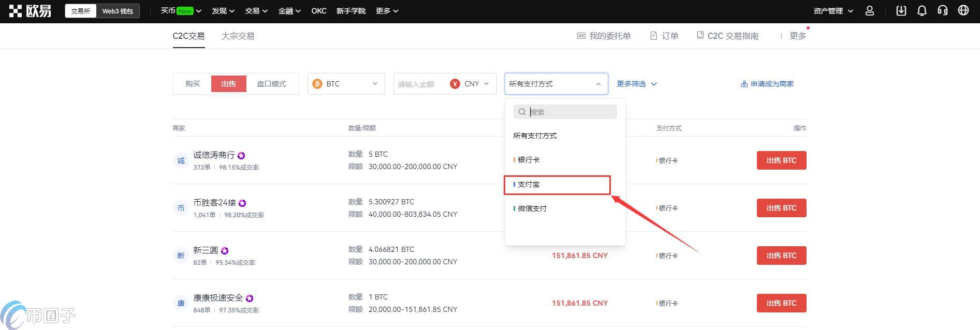
Task: Click verified badge next to 币胜客24接
Action: point(242,203)
